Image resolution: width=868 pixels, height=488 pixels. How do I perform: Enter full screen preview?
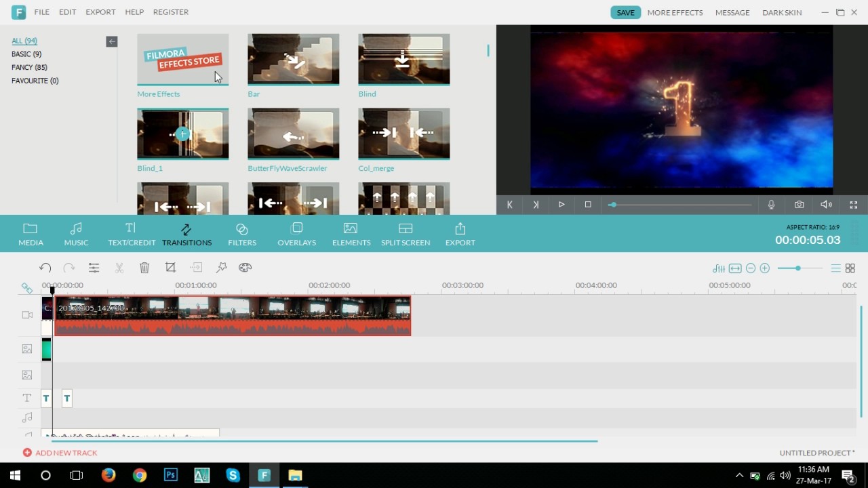click(x=854, y=205)
